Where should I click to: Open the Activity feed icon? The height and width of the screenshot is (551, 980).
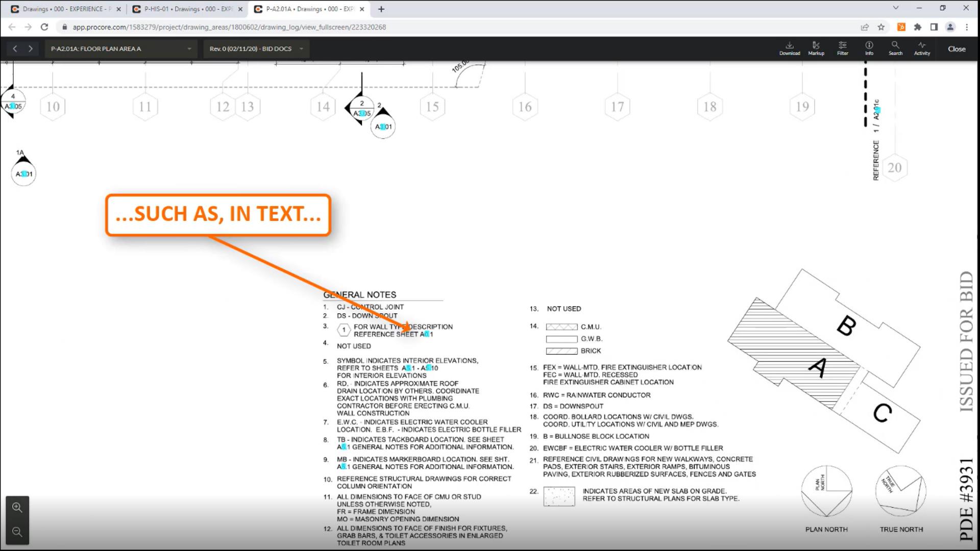coord(922,48)
